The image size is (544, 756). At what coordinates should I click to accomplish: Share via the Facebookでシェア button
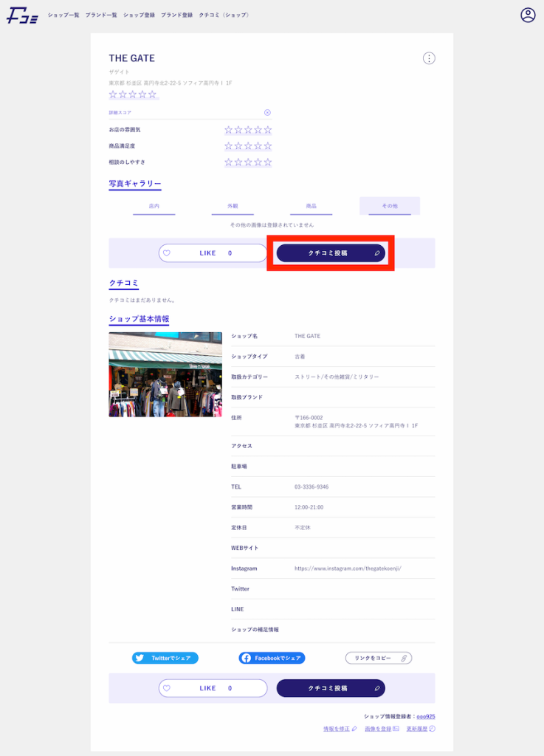tap(272, 658)
